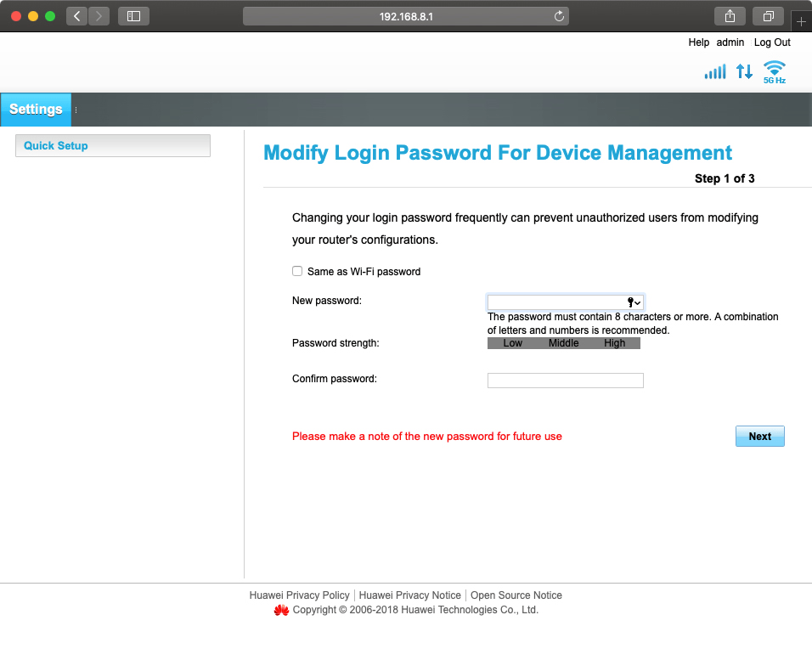Screen dimensions: 812x660
Task: Click Log Out
Action: point(771,42)
